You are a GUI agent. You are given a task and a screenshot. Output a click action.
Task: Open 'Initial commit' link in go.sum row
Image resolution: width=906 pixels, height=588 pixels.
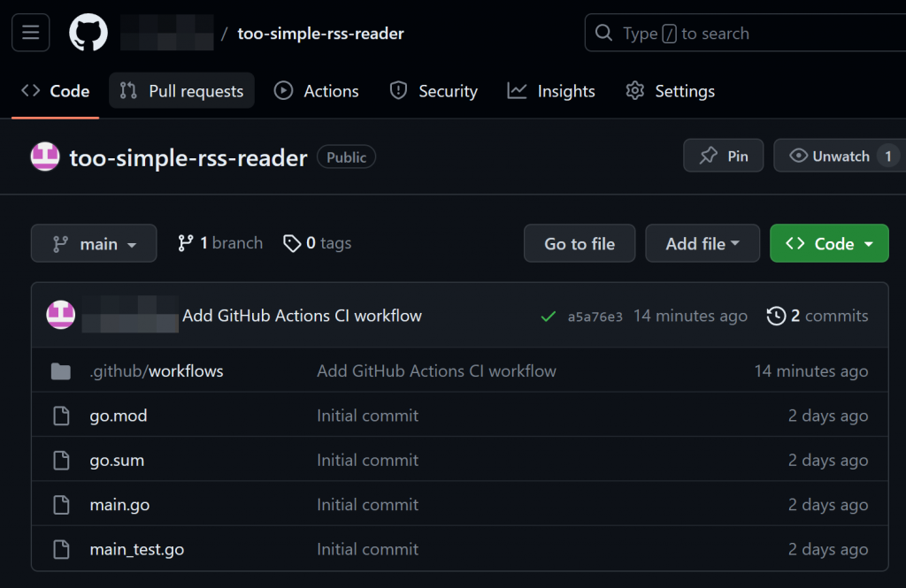pyautogui.click(x=367, y=460)
